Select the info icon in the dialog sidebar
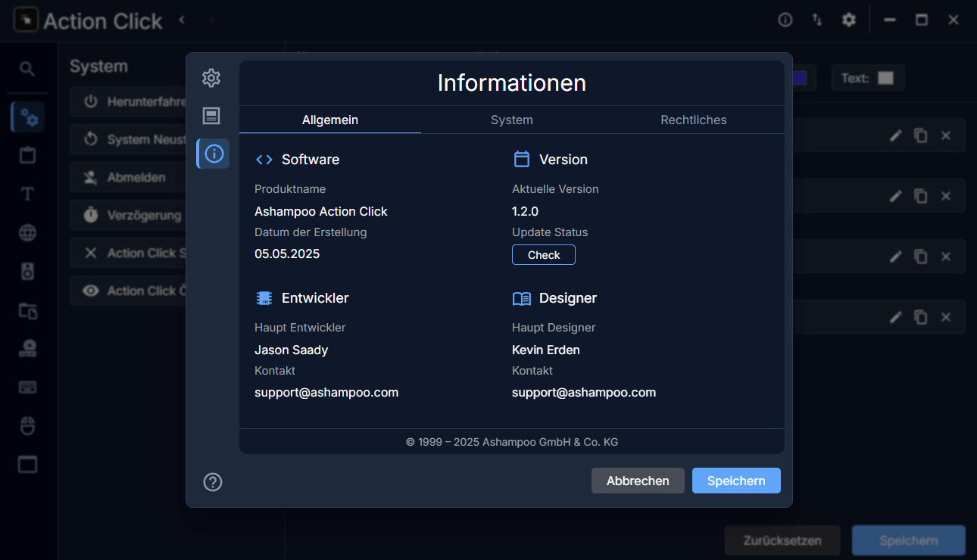 click(214, 154)
